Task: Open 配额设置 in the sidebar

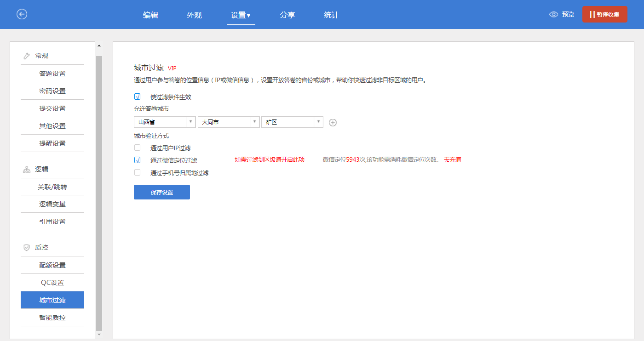Action: [x=52, y=265]
